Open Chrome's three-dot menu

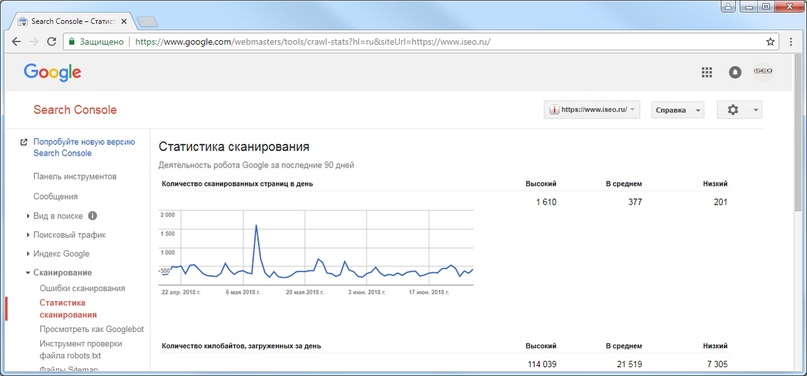[x=791, y=42]
